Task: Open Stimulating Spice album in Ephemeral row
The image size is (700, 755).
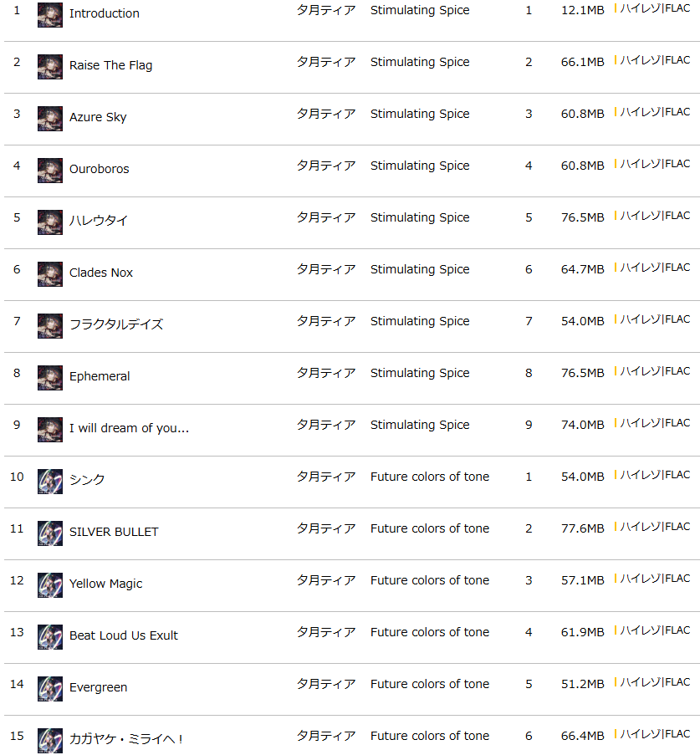Action: click(420, 373)
